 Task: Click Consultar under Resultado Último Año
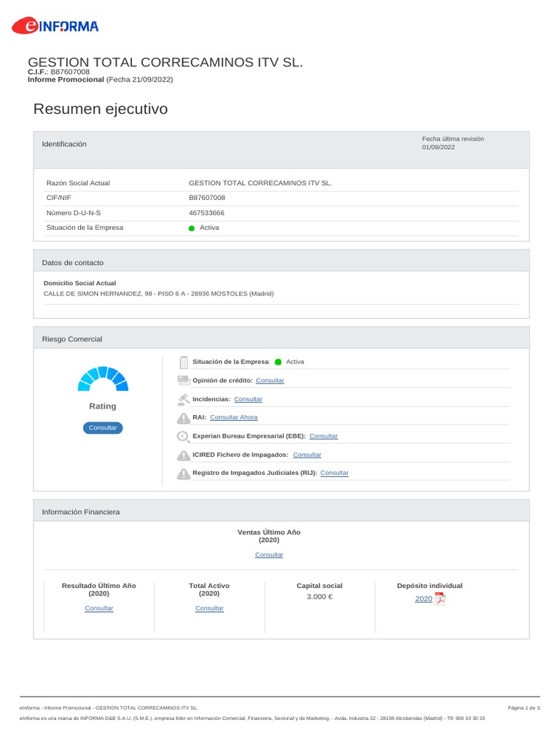tap(99, 608)
